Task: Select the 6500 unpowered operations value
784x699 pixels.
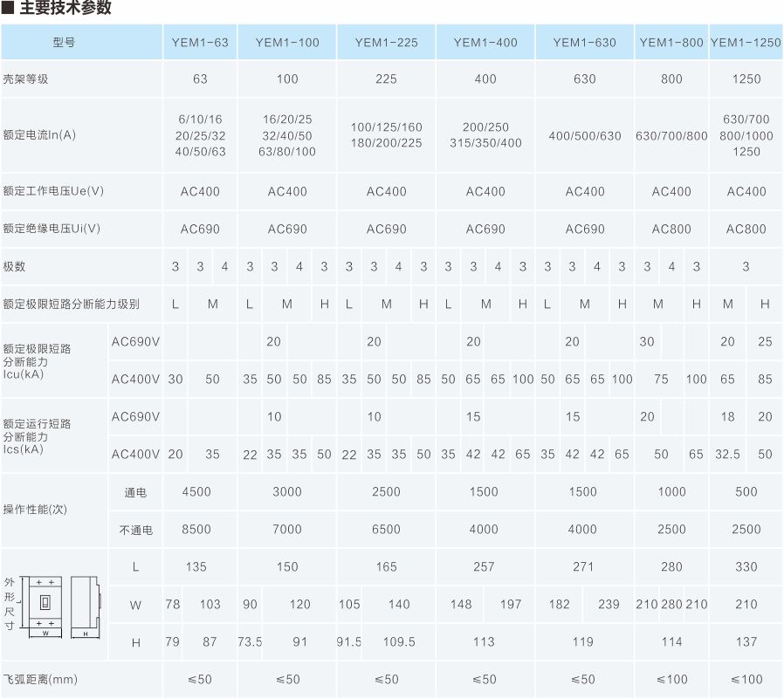Action: [386, 529]
